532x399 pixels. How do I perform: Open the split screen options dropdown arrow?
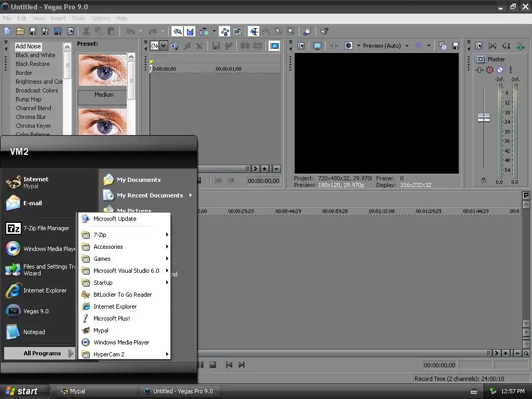click(x=358, y=46)
